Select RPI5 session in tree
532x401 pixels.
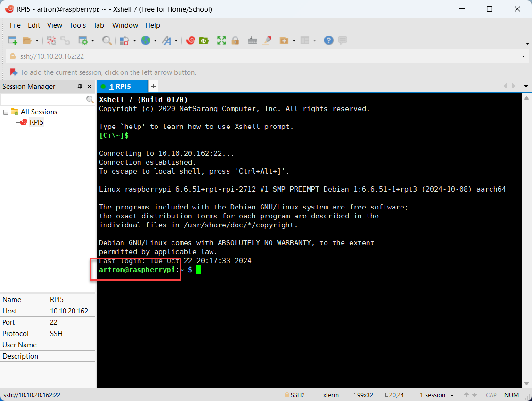(x=36, y=122)
